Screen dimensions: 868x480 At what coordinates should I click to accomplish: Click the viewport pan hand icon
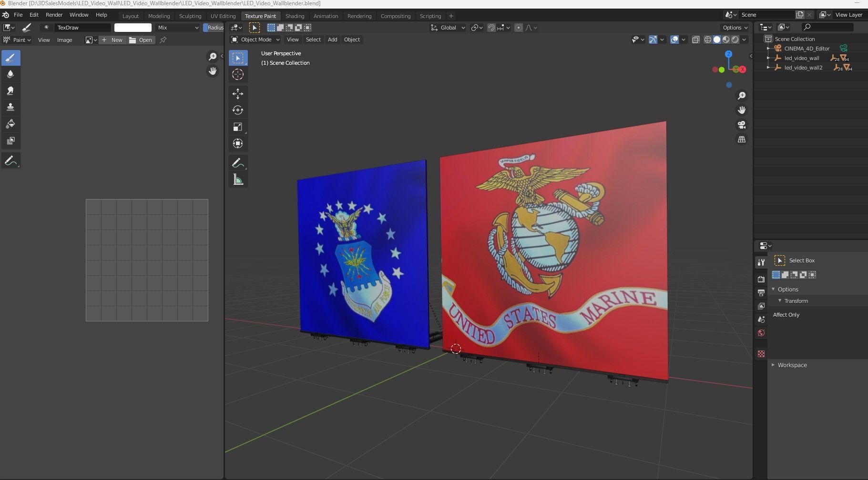click(742, 110)
